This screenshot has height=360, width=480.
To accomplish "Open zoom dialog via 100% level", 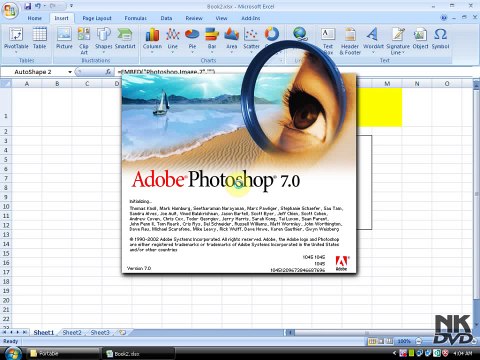I will 404,341.
